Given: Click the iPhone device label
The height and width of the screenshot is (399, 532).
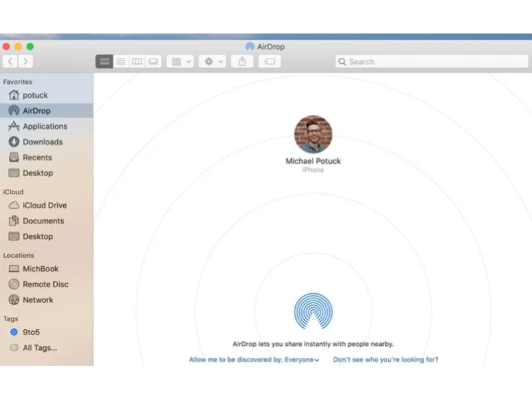Looking at the screenshot, I should 313,170.
